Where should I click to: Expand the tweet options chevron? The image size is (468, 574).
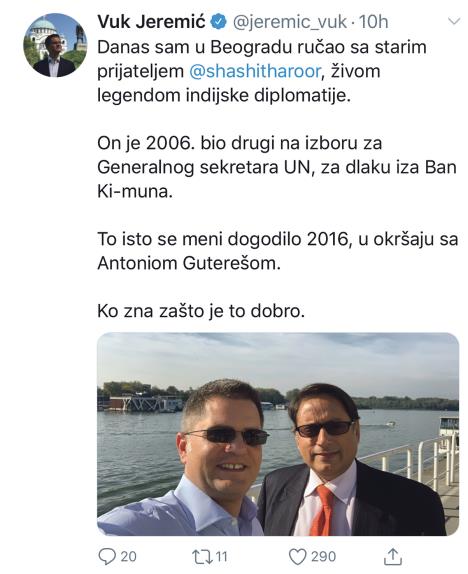pyautogui.click(x=454, y=22)
